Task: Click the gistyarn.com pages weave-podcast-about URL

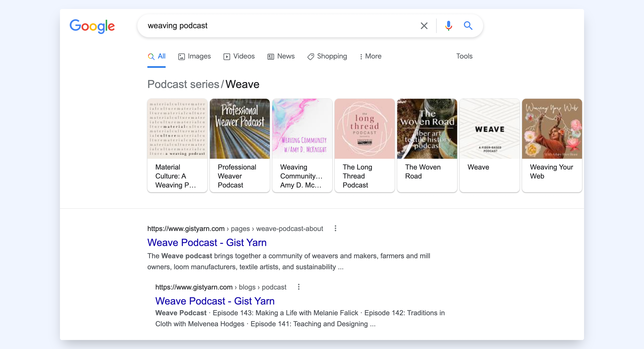Action: click(235, 229)
